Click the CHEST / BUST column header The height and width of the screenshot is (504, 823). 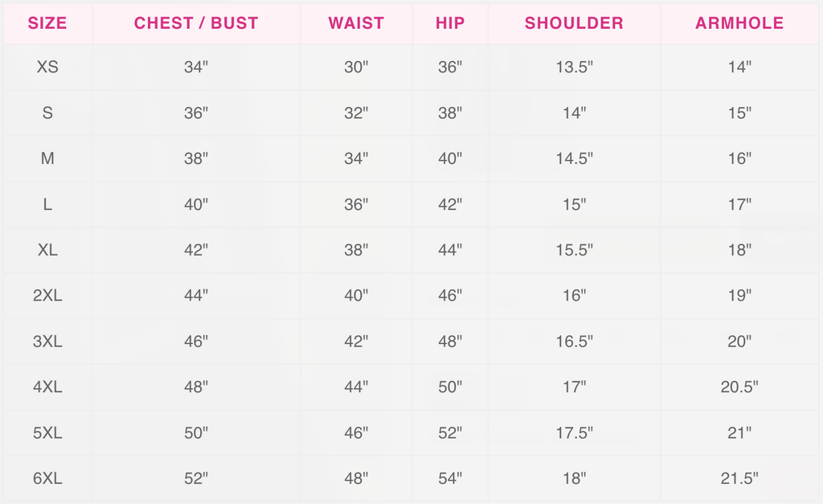[196, 23]
